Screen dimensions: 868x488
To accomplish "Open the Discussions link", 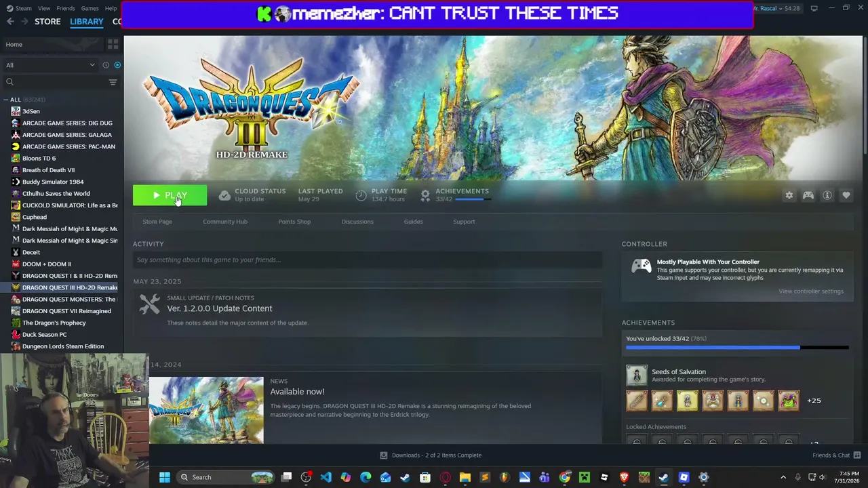I will (x=357, y=222).
